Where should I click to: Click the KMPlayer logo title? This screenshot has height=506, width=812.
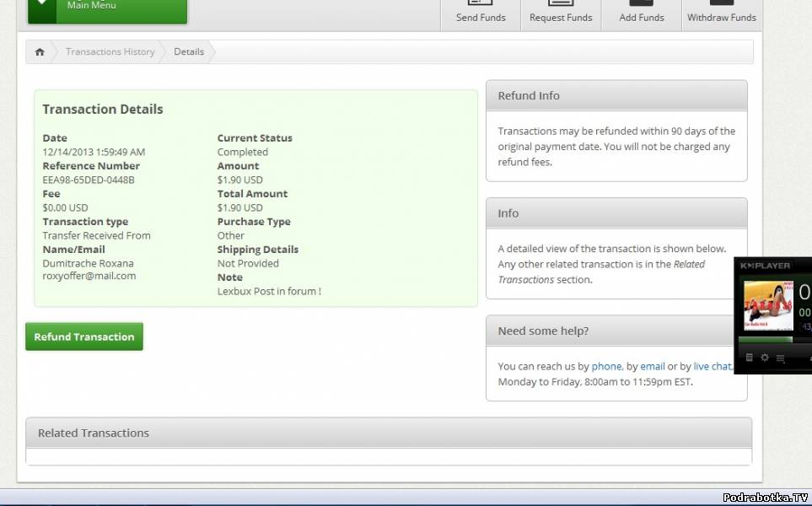765,266
